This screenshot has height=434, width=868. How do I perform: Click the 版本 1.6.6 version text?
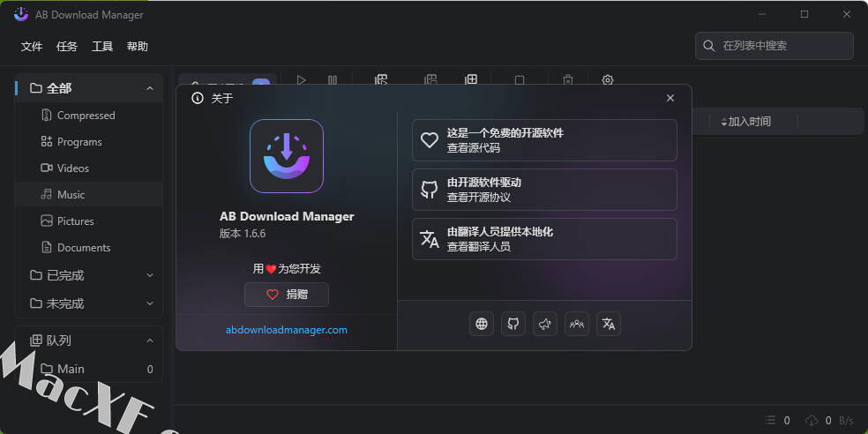pyautogui.click(x=243, y=234)
